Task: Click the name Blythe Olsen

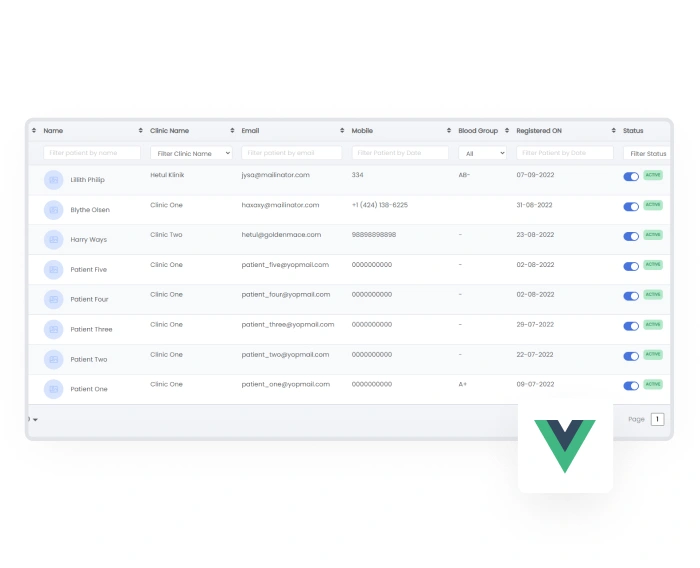Action: pos(90,210)
